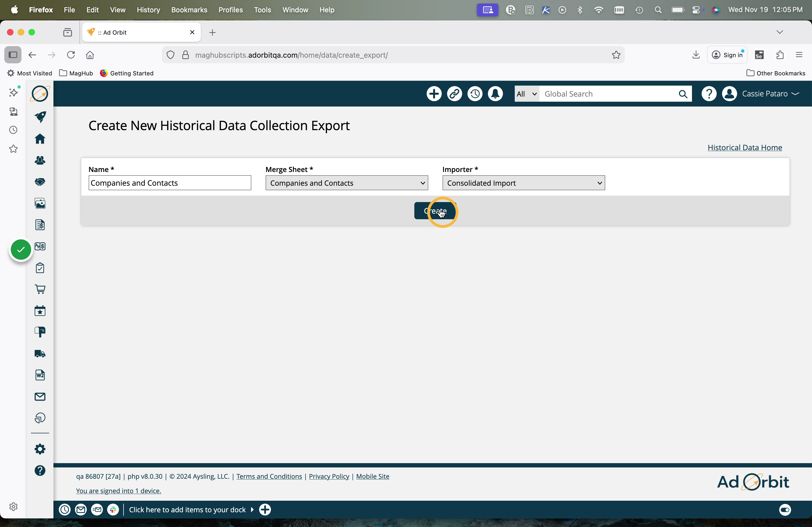Click the rocket launch sidebar icon
812x527 pixels.
click(x=40, y=117)
